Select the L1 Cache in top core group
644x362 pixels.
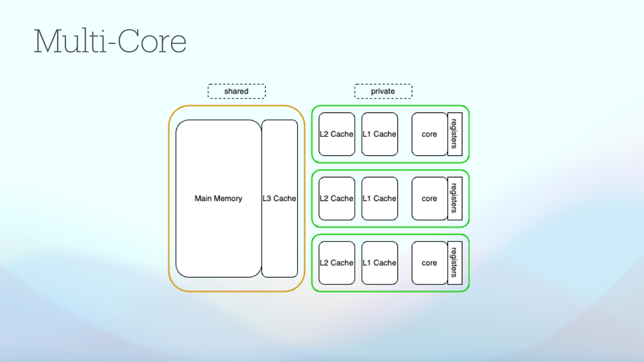[379, 134]
